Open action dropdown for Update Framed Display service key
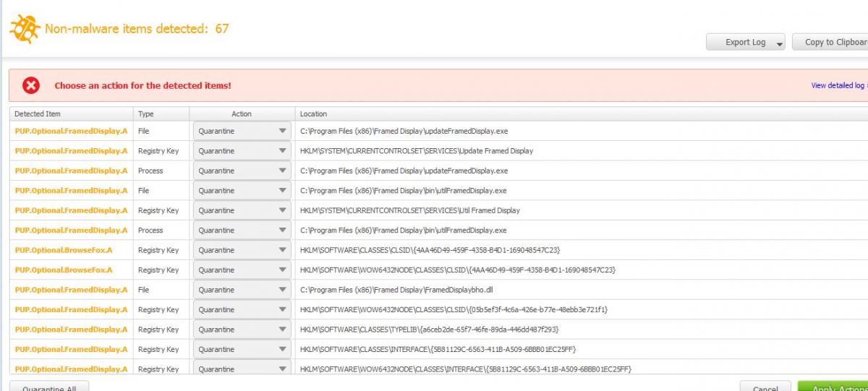 (x=242, y=151)
